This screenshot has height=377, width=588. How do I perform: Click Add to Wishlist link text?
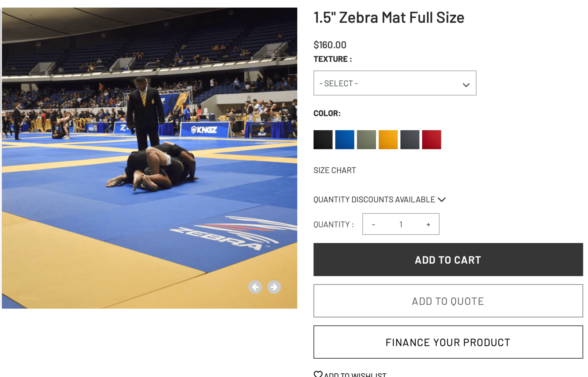coord(355,374)
